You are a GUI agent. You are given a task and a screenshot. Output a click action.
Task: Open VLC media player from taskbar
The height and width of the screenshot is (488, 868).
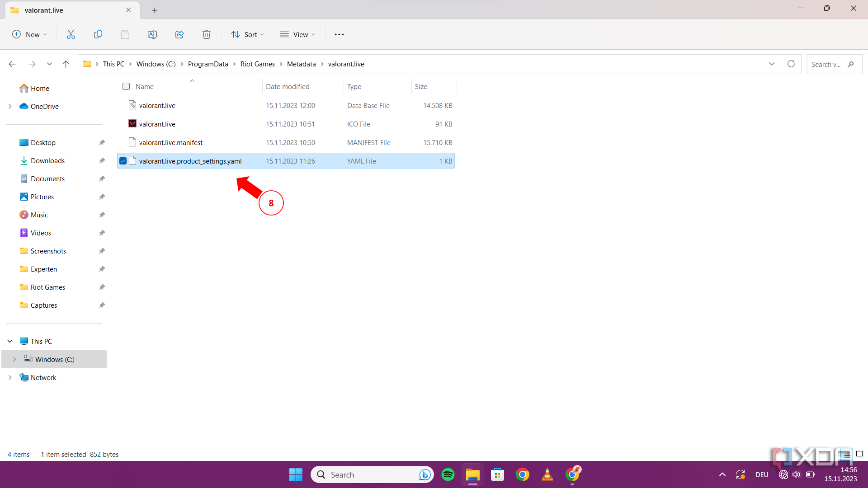point(547,474)
